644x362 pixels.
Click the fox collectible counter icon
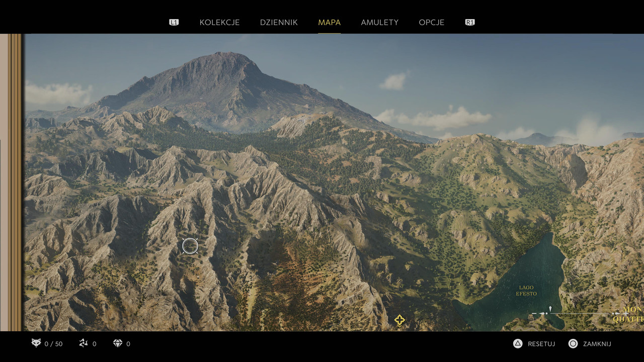36,343
